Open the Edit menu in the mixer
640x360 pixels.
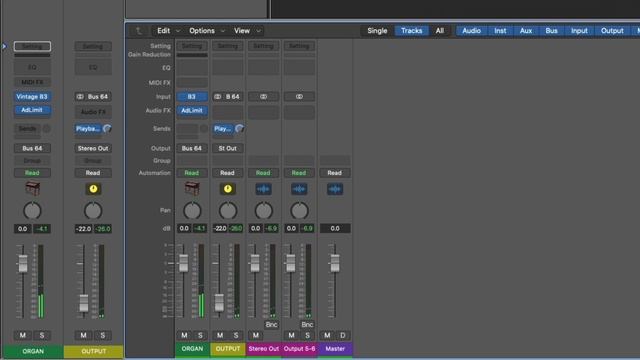168,31
